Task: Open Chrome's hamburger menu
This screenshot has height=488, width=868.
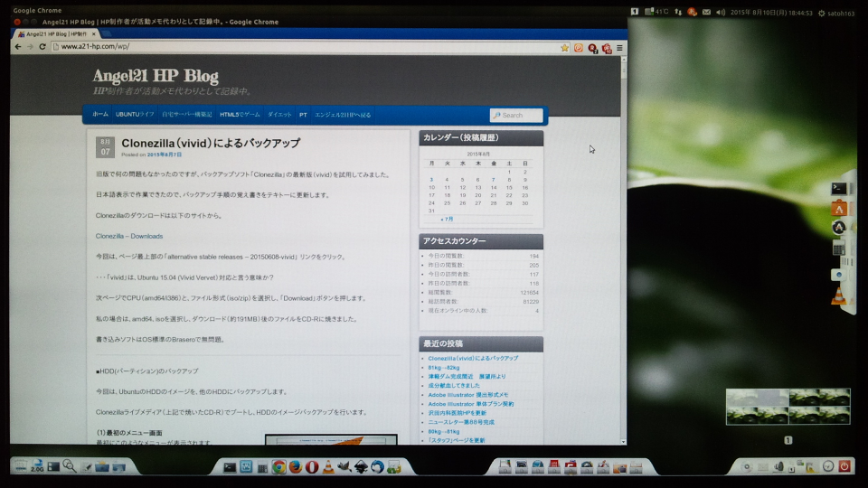Action: pos(619,48)
